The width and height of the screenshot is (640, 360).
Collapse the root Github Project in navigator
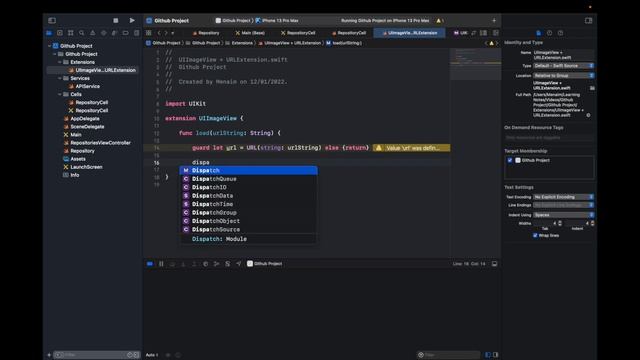coord(49,46)
